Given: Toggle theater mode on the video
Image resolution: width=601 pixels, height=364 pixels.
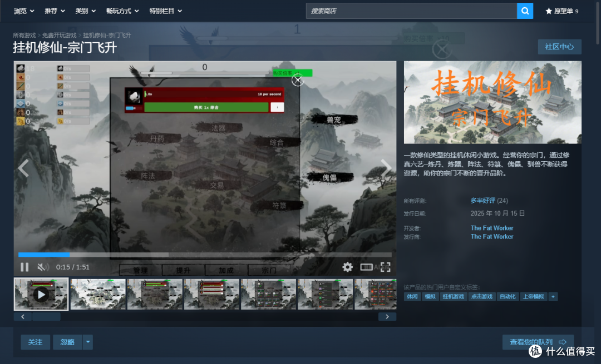Looking at the screenshot, I should pyautogui.click(x=366, y=267).
